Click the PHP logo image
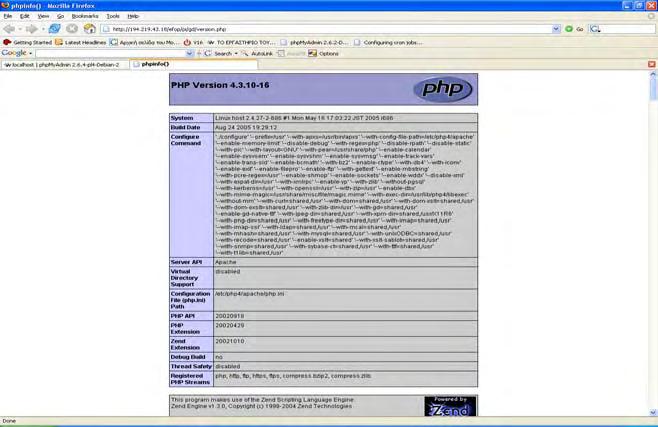 coord(442,89)
